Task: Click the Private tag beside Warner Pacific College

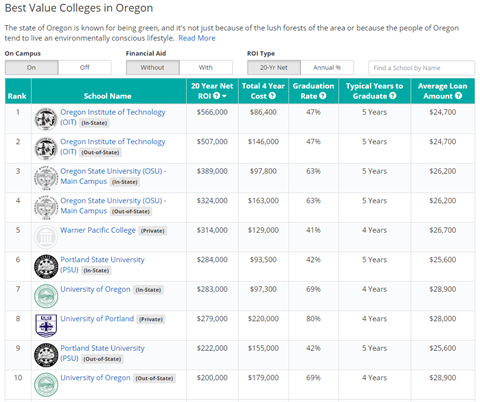Action: pos(153,231)
